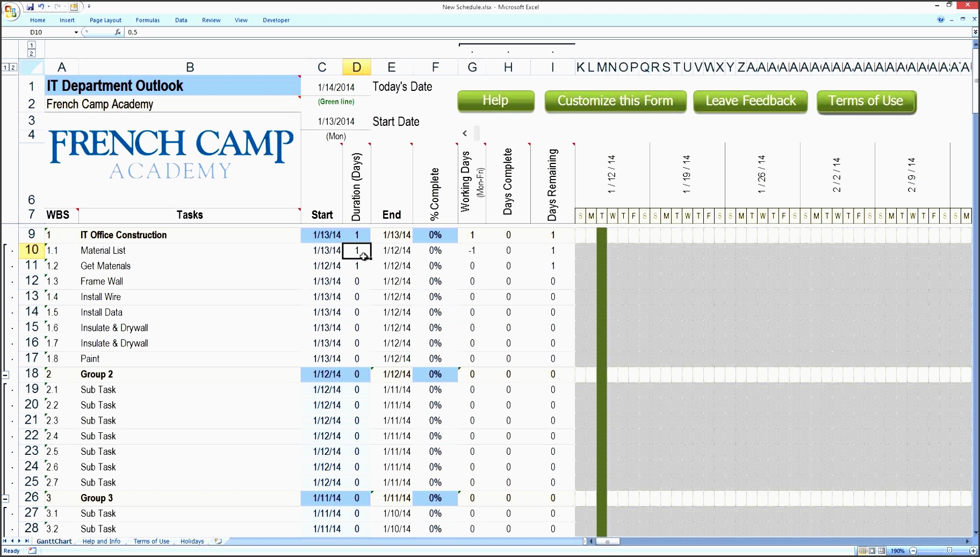This screenshot has width=980, height=557.
Task: Click the Customize this Form button
Action: (x=615, y=101)
